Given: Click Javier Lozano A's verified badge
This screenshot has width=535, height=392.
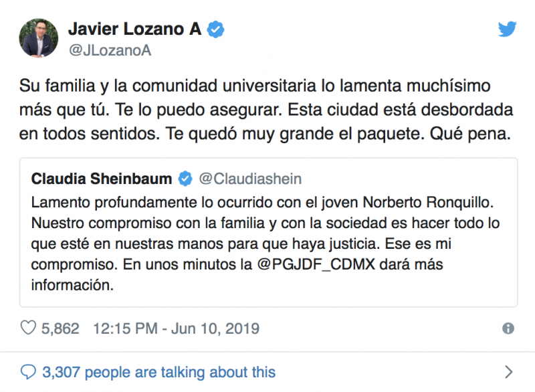Looking at the screenshot, I should coord(215,29).
